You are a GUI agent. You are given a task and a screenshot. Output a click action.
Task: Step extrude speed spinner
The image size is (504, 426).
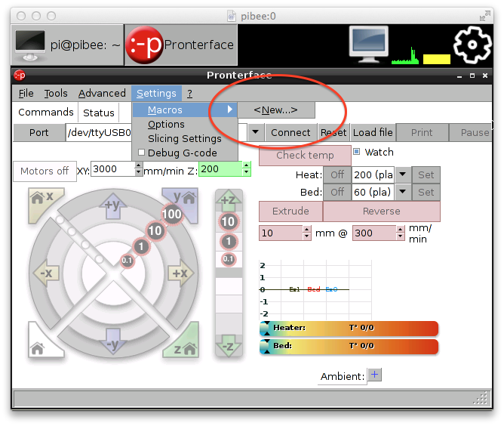coord(400,233)
